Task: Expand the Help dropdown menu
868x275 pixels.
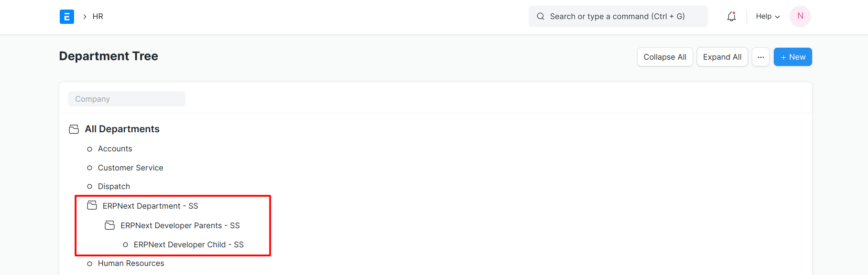Action: coord(768,17)
